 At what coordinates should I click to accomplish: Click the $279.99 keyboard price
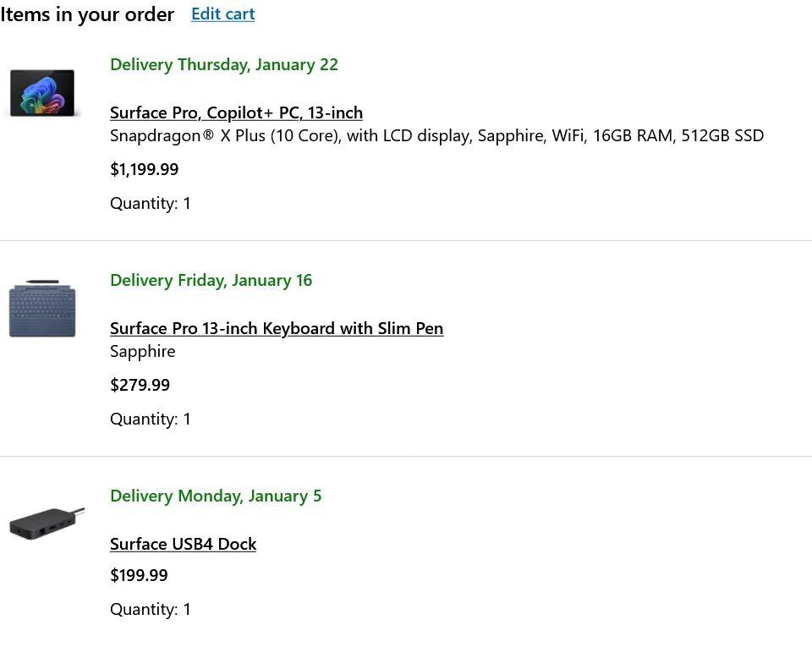click(x=140, y=385)
